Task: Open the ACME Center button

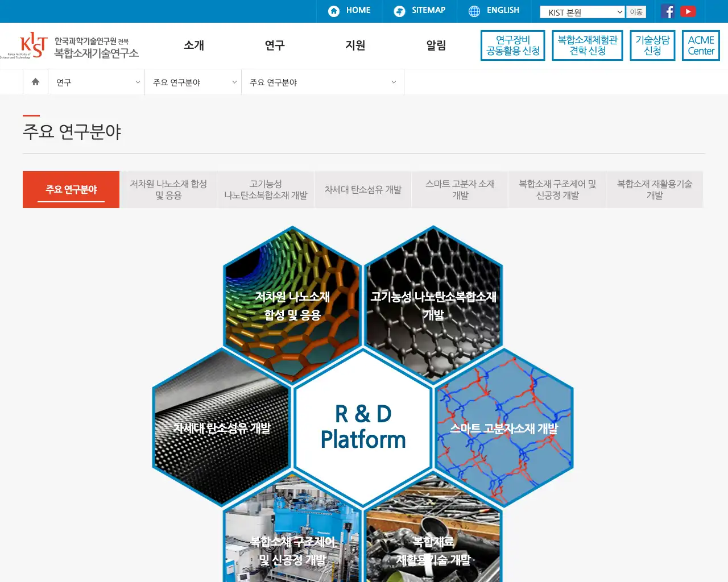Action: (x=701, y=45)
